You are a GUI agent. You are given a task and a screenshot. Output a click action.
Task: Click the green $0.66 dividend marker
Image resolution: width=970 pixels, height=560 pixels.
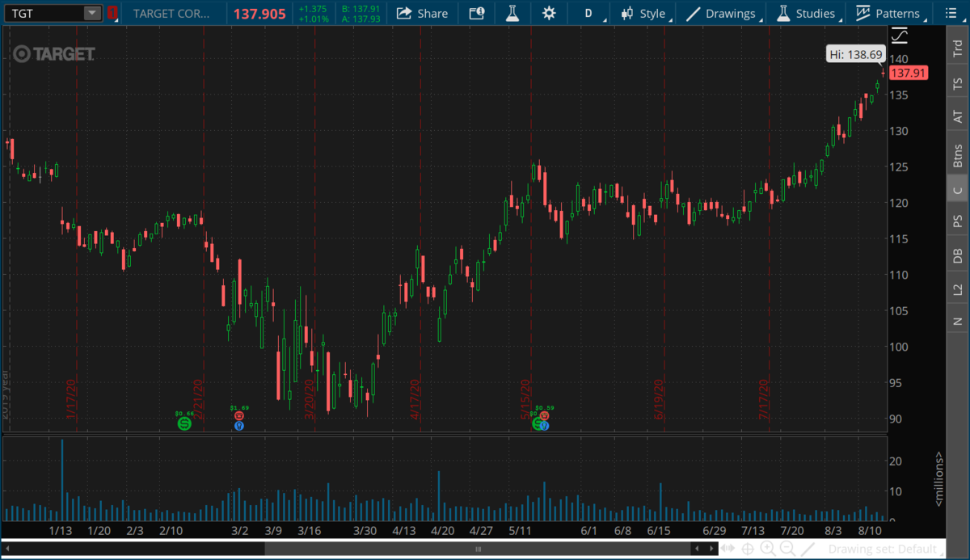click(184, 423)
